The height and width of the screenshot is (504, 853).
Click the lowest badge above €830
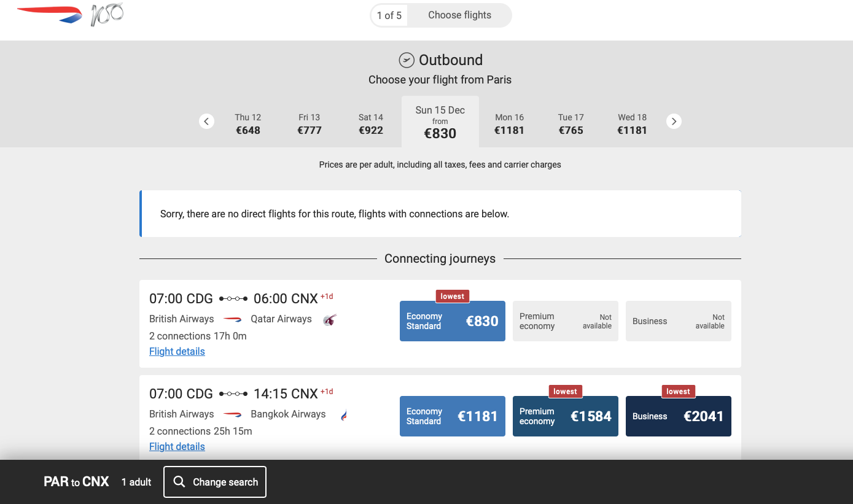click(453, 297)
